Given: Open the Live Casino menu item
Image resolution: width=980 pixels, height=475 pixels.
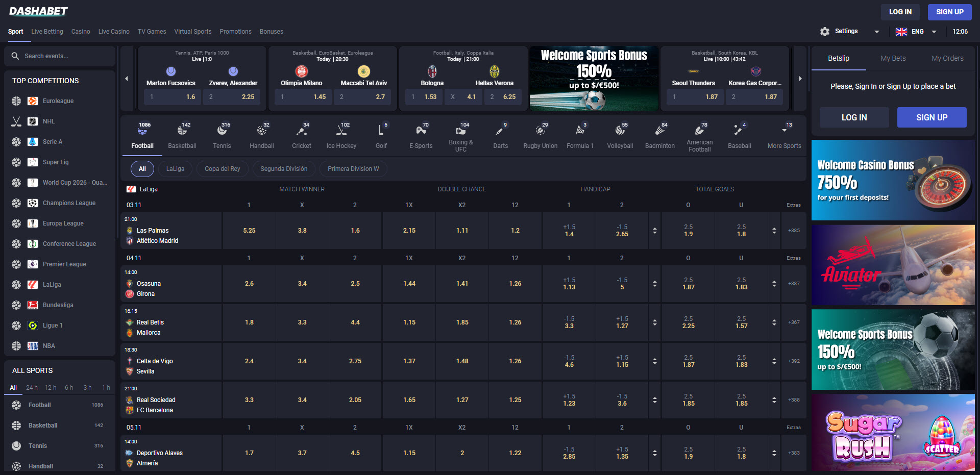Looking at the screenshot, I should coord(114,32).
